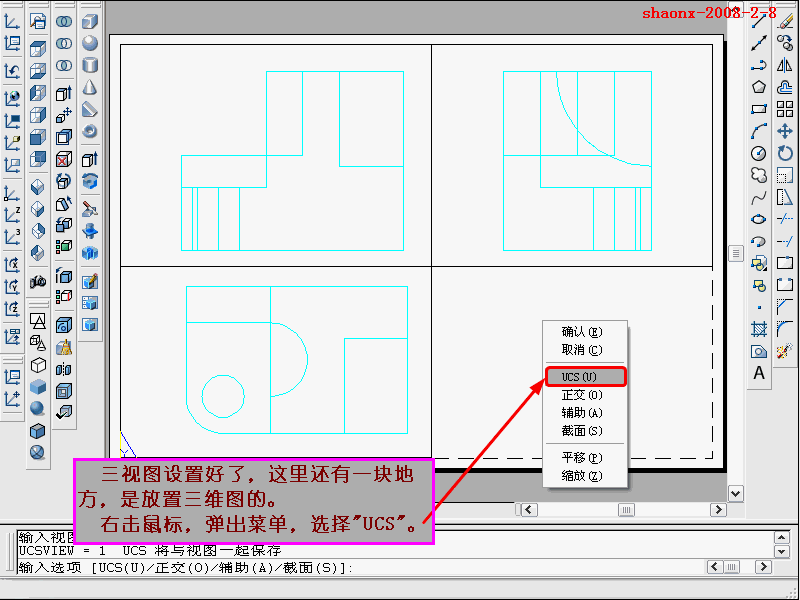This screenshot has width=800, height=600.
Task: Click the World UCS globe icon
Action: coord(12,98)
